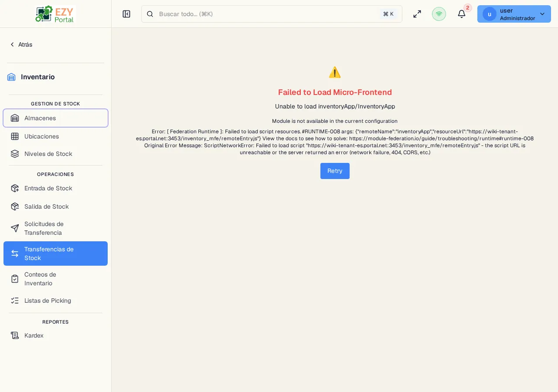Open the user account dropdown chevron
The height and width of the screenshot is (392, 558).
542,14
